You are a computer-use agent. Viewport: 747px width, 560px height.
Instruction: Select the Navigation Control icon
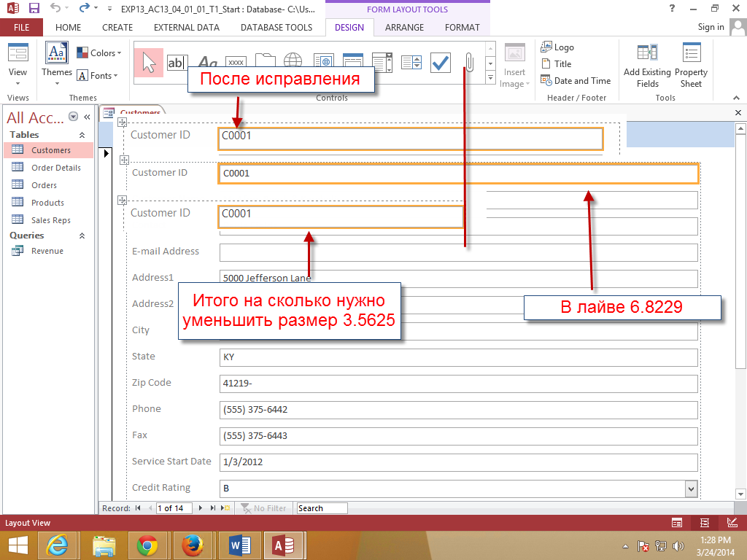[352, 62]
